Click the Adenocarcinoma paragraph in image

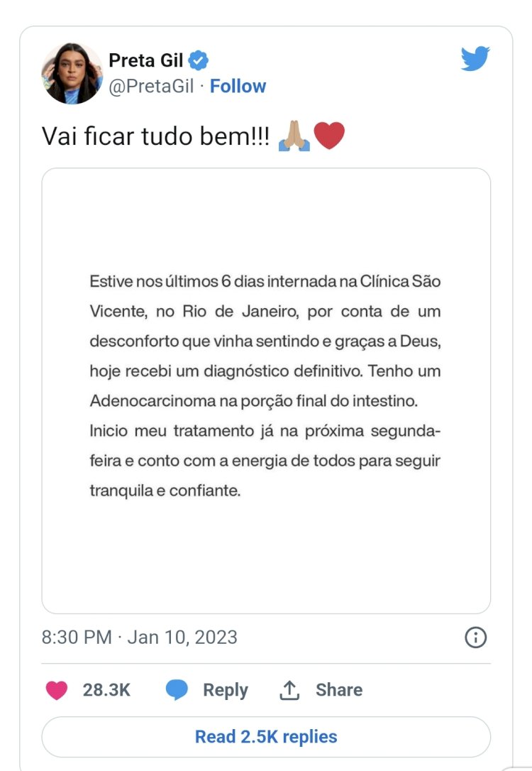click(x=265, y=386)
